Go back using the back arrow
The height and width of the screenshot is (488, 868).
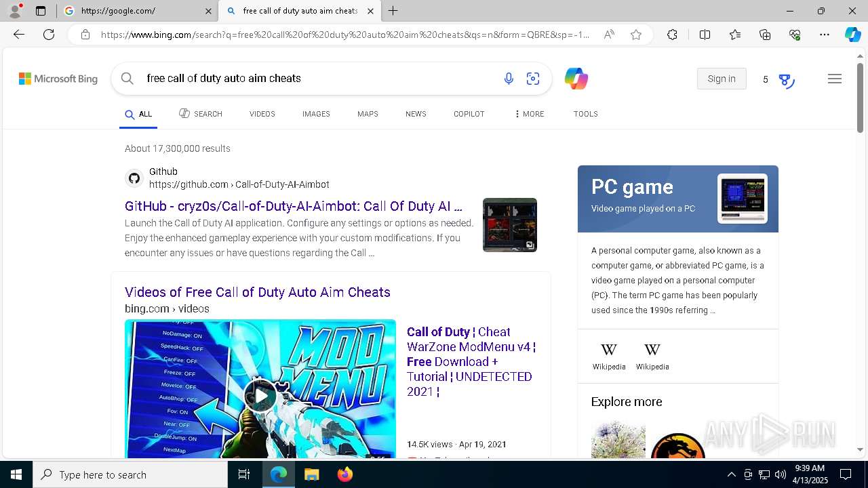tap(19, 35)
